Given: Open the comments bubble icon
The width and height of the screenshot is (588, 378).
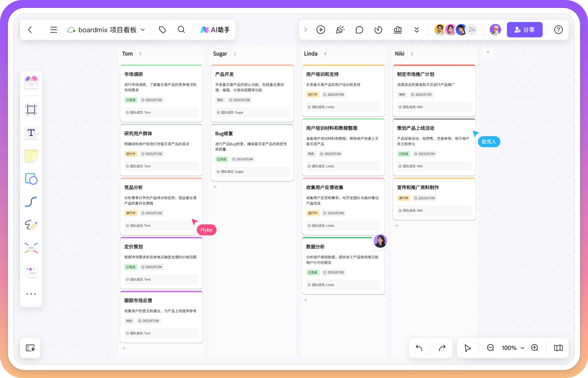Looking at the screenshot, I should (359, 30).
